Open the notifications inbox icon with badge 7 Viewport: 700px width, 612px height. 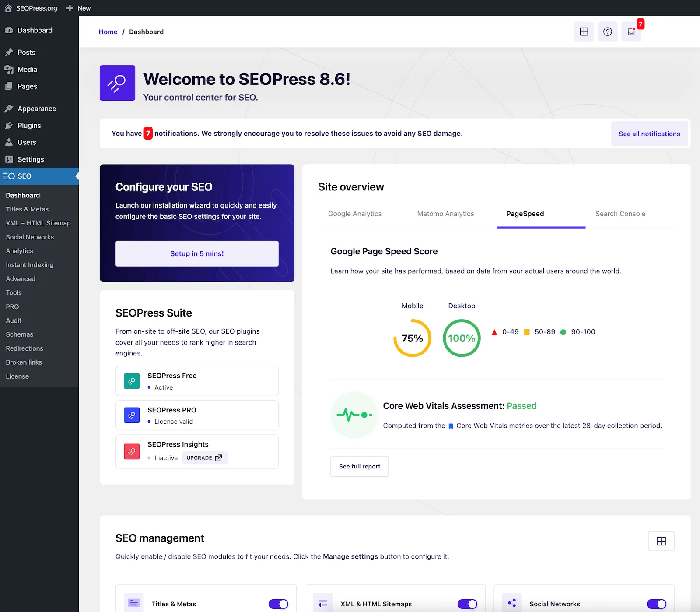631,31
